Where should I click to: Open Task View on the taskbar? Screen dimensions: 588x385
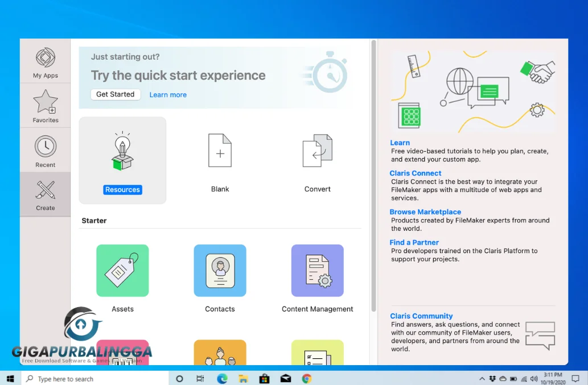click(x=200, y=379)
